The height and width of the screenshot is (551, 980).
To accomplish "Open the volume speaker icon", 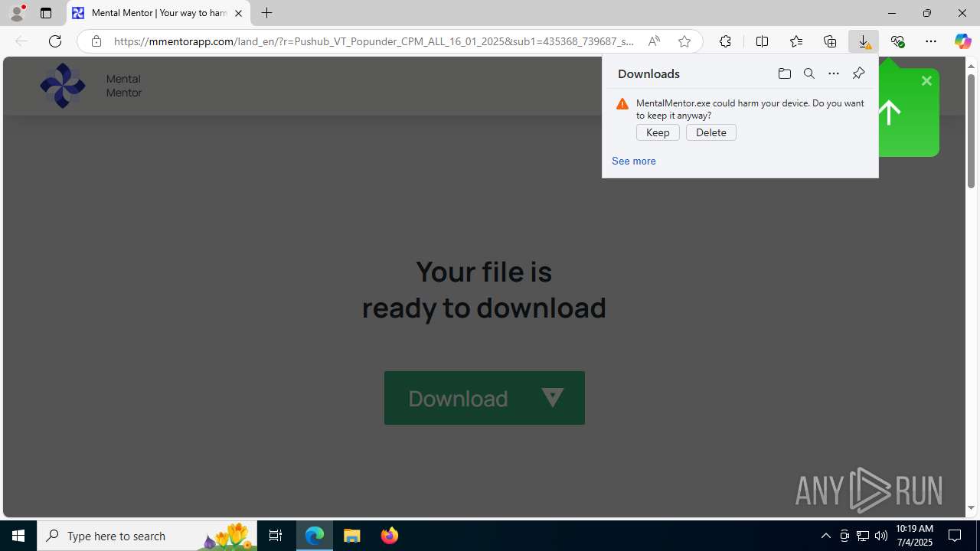I will pyautogui.click(x=881, y=536).
